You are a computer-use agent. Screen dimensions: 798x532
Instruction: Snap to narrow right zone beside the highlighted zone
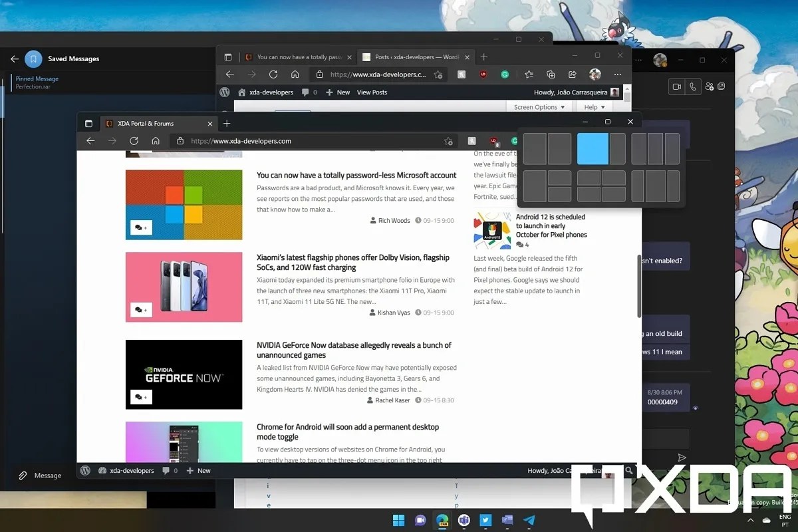pos(618,148)
